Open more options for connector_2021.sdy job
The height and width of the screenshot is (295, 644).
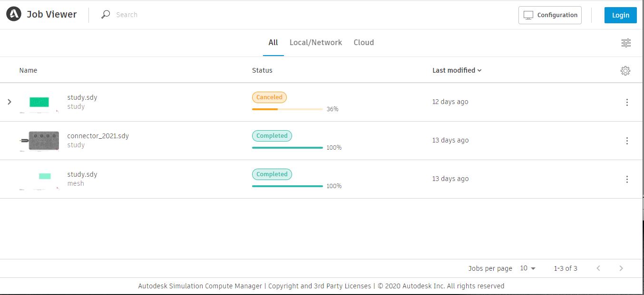click(627, 141)
